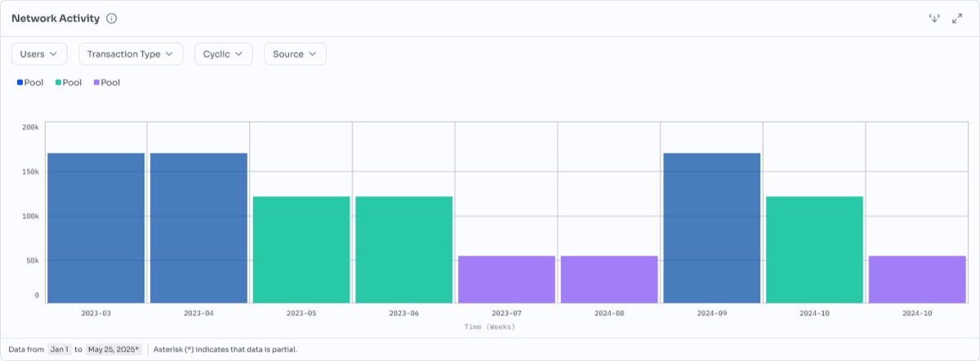
Task: Click the 100k y-axis label
Action: point(30,216)
